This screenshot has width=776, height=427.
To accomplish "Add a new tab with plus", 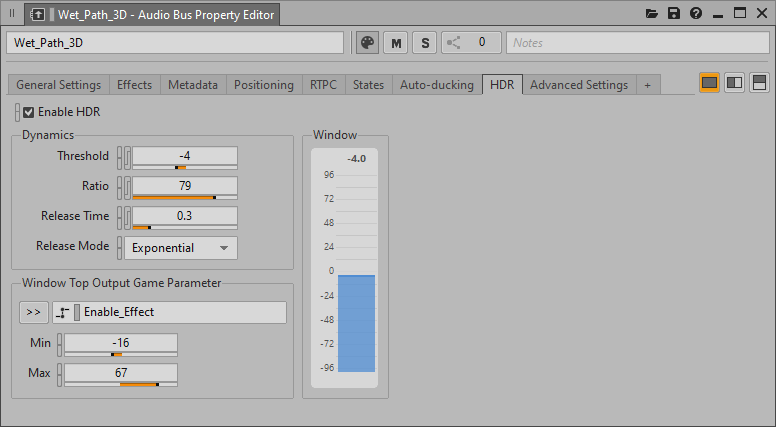I will pos(647,85).
